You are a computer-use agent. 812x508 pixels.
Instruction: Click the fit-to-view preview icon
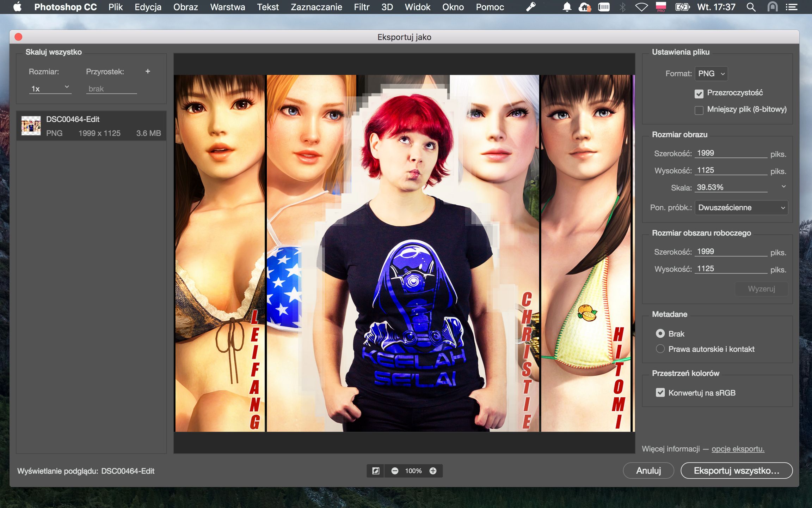(376, 471)
